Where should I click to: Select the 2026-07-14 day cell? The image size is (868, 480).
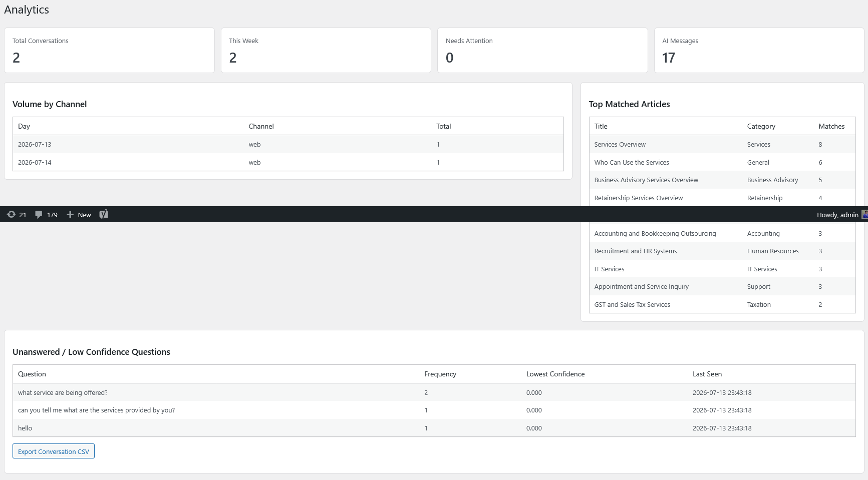[x=35, y=162]
